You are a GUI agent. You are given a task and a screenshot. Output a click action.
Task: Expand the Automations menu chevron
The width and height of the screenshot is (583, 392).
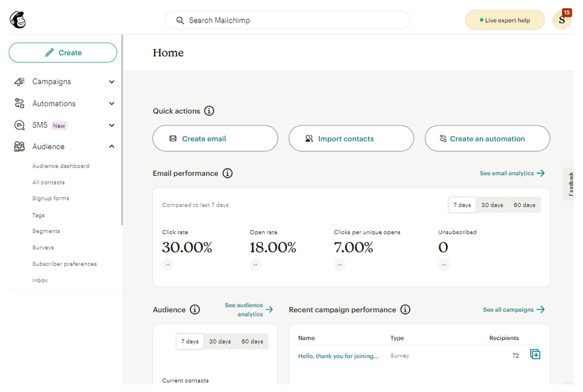coord(112,104)
